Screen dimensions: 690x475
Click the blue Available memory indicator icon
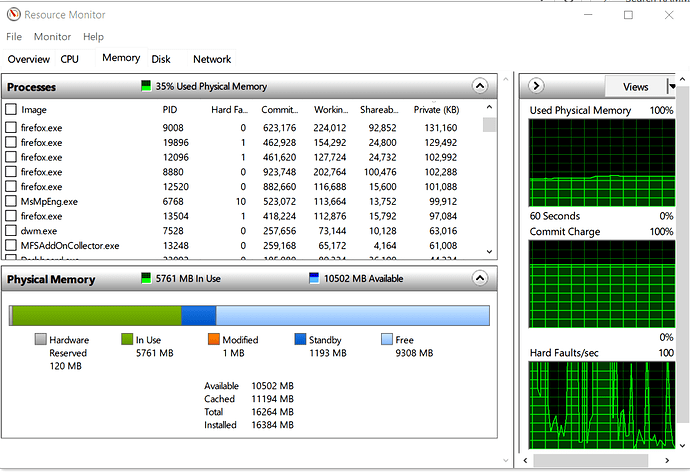(314, 279)
